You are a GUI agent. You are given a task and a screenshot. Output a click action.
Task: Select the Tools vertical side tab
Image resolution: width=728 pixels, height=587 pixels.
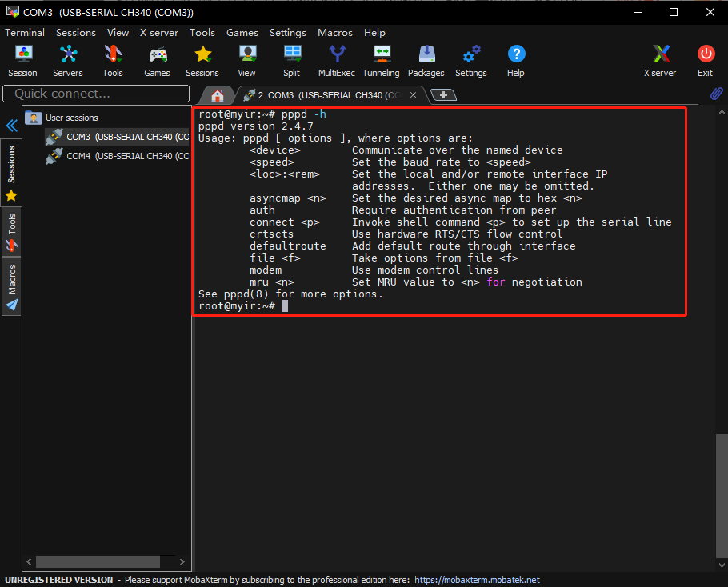tap(11, 232)
